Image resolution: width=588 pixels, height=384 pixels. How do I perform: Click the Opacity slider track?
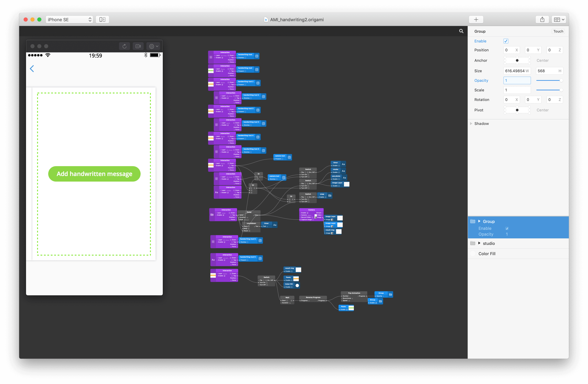tap(548, 81)
